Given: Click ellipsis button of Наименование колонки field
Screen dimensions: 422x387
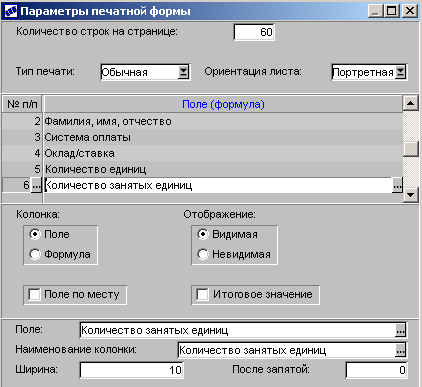Looking at the screenshot, I should [400, 350].
